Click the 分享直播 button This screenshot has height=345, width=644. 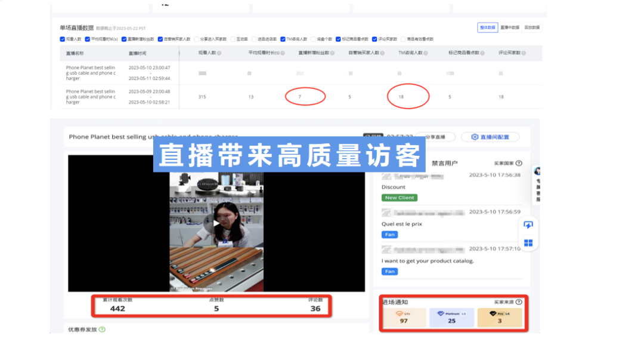click(435, 137)
